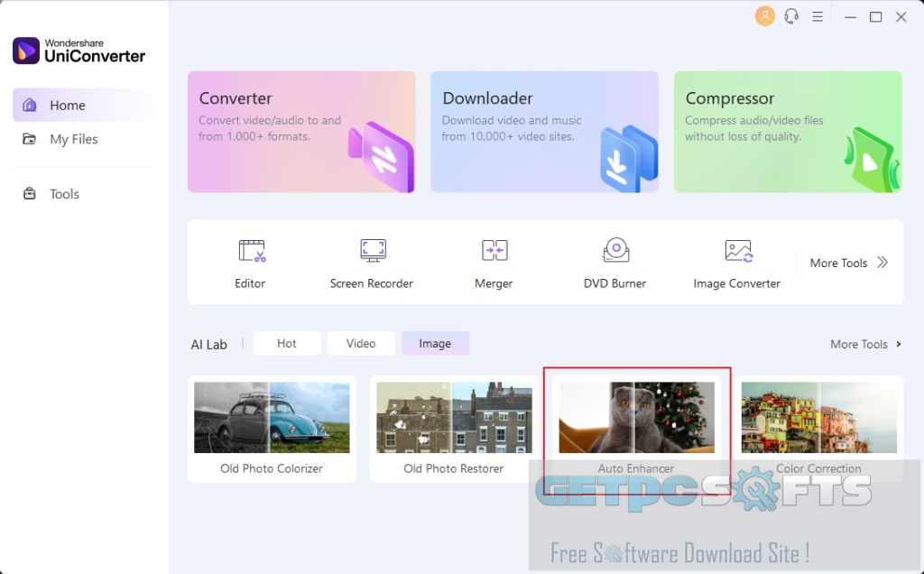Viewport: 924px width, 574px height.
Task: Open the Old Photo Colorizer car thumbnail
Action: coord(272,417)
